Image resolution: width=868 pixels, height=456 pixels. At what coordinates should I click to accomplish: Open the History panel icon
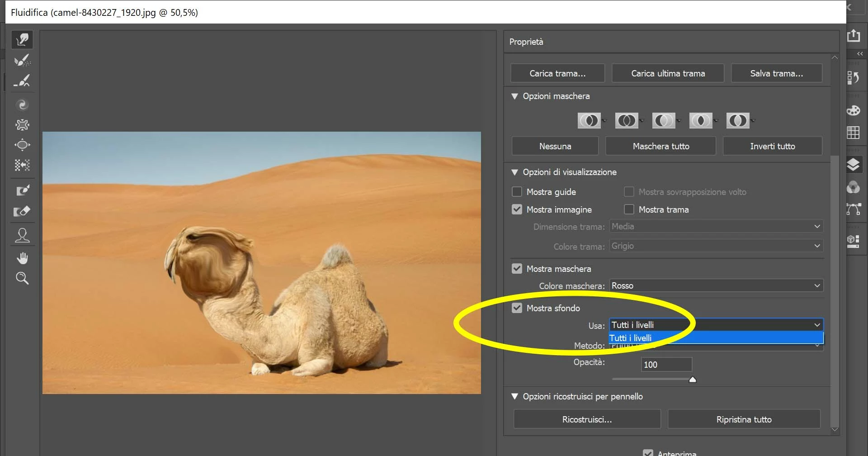pyautogui.click(x=853, y=78)
